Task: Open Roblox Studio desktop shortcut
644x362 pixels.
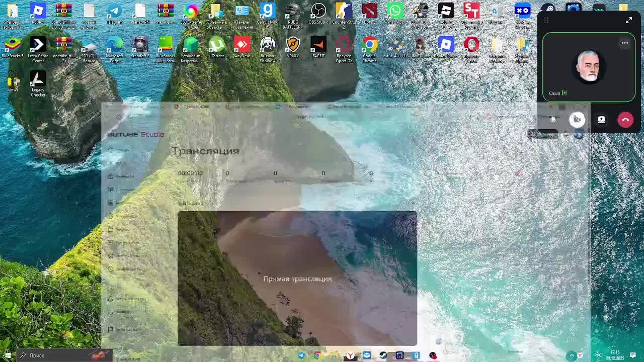Action: pos(446,16)
